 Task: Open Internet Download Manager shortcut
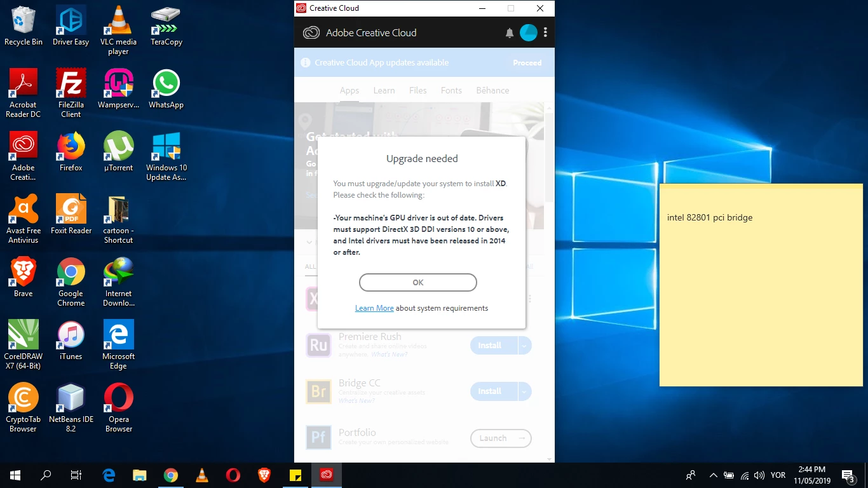118,282
